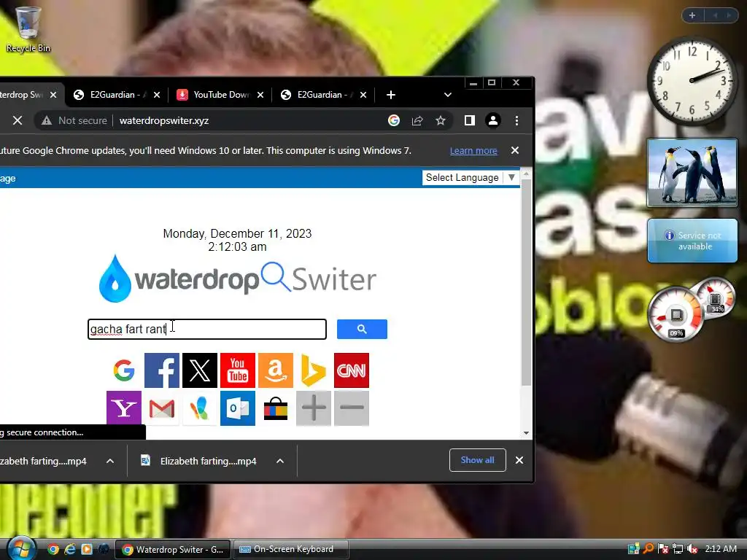The image size is (747, 560).
Task: Stop page loading with the X button
Action: 18,120
